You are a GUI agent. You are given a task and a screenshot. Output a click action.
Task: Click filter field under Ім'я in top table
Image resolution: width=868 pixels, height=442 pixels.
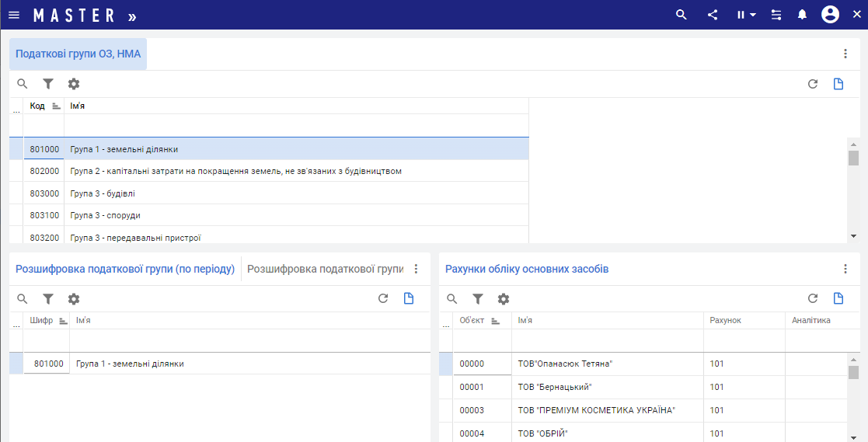[x=295, y=125]
